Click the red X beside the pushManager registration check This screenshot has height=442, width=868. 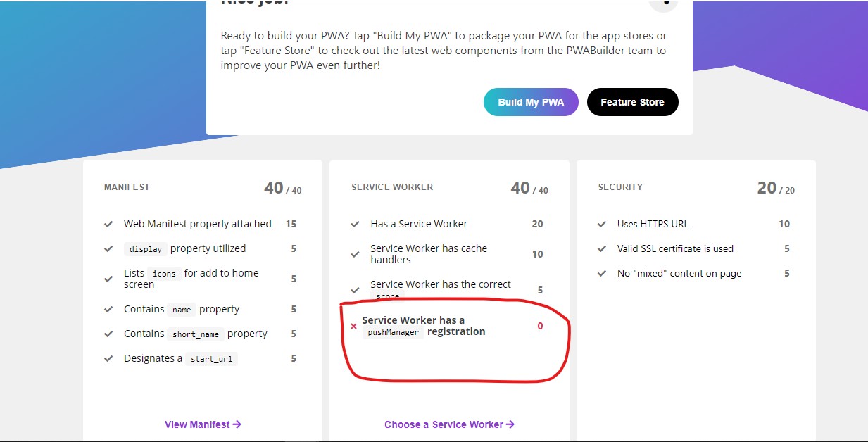click(x=353, y=326)
